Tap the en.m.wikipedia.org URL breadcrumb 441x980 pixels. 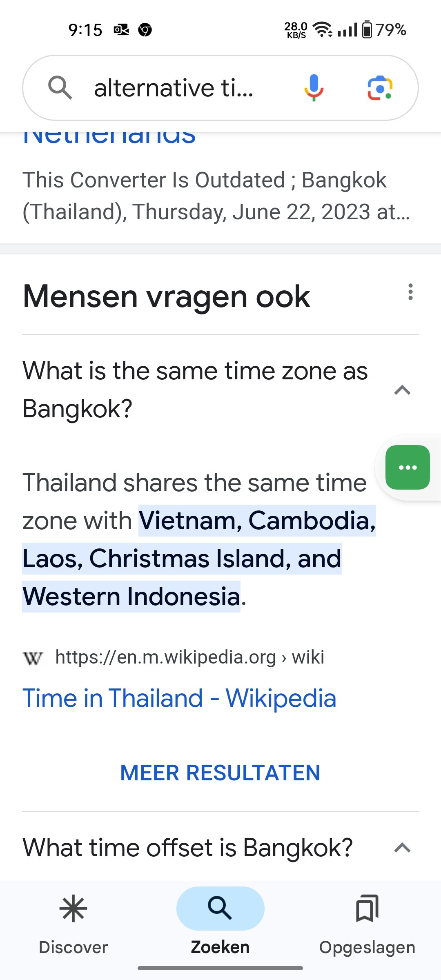point(190,657)
